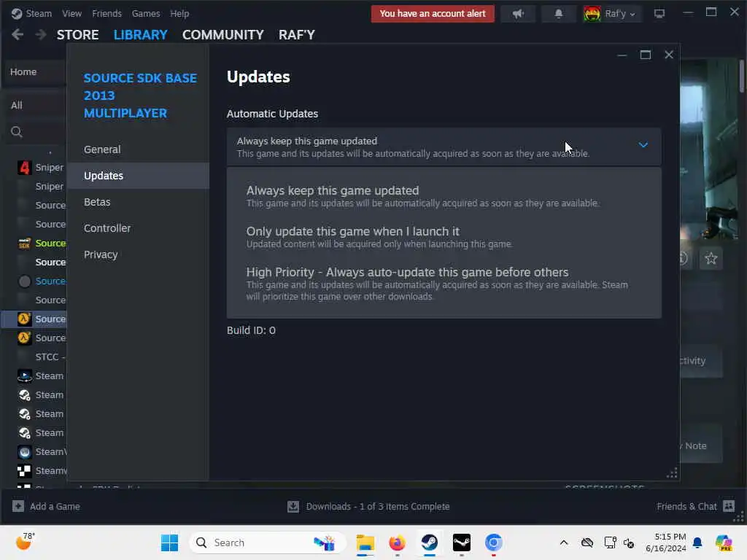
Task: Open the Windows Start button
Action: 169,542
